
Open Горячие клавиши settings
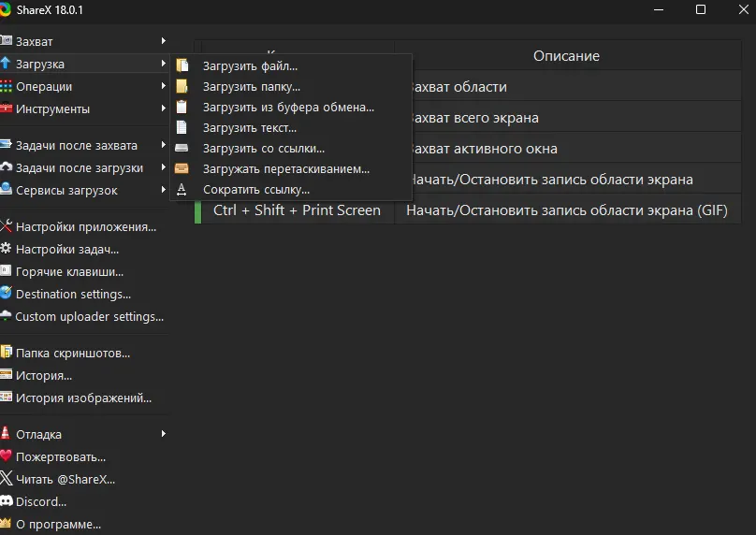click(69, 272)
